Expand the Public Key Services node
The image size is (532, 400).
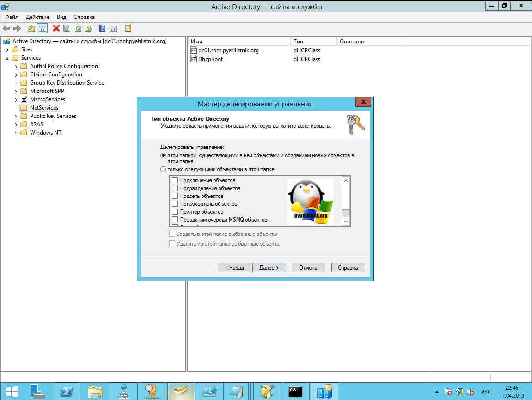tap(16, 117)
